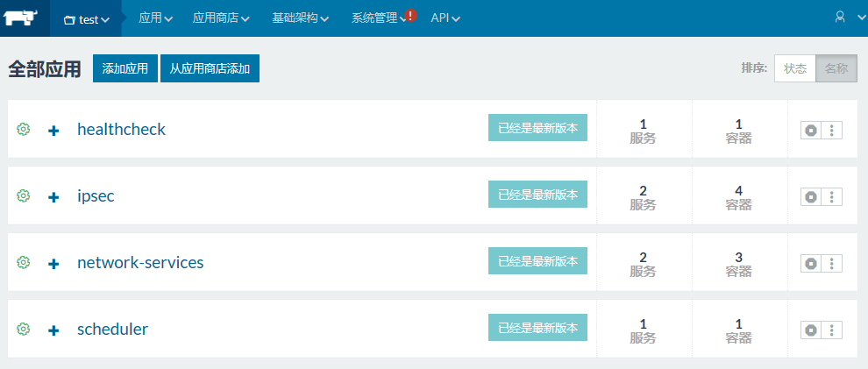Click ipsec 已经是最新版本 button

(537, 195)
